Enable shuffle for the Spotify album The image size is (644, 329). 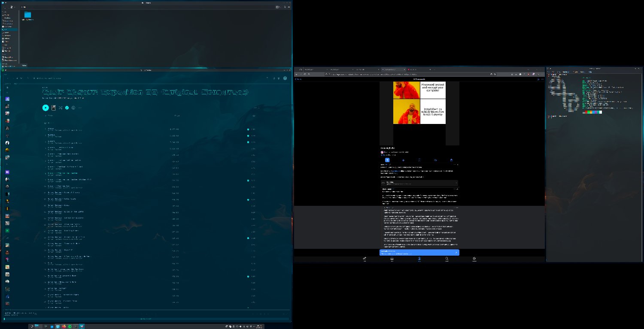pos(61,108)
